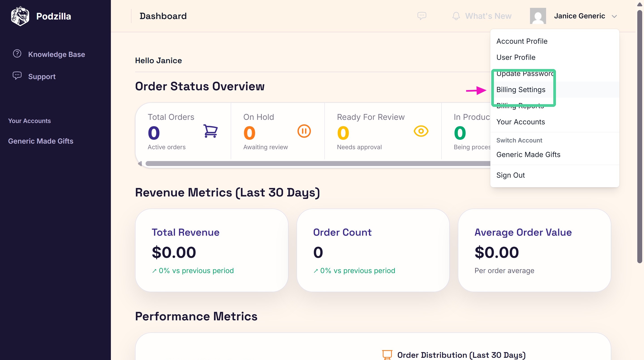Click the Order Distribution chart icon
Image resolution: width=644 pixels, height=360 pixels.
(x=387, y=355)
